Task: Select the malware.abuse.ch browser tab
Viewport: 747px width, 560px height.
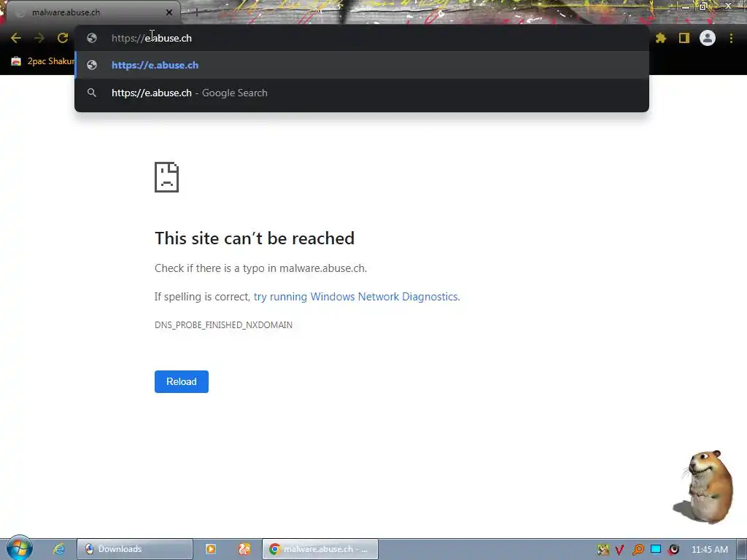Action: [93, 12]
